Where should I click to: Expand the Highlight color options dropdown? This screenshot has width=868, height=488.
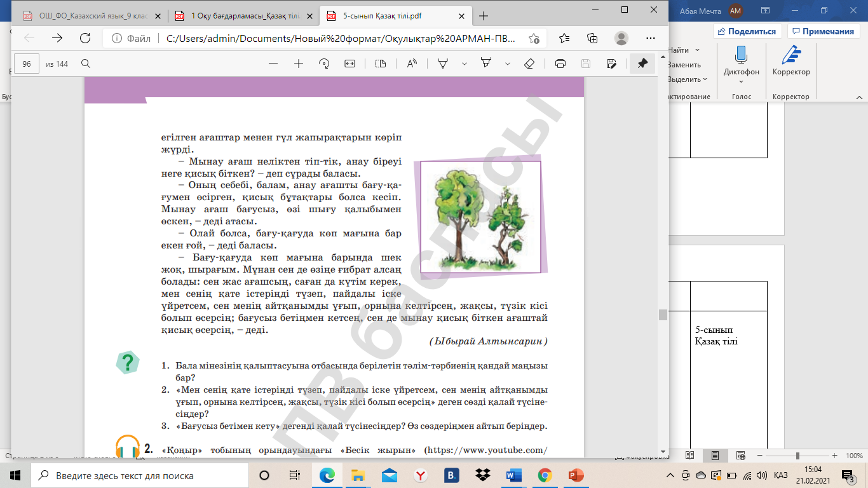point(507,64)
